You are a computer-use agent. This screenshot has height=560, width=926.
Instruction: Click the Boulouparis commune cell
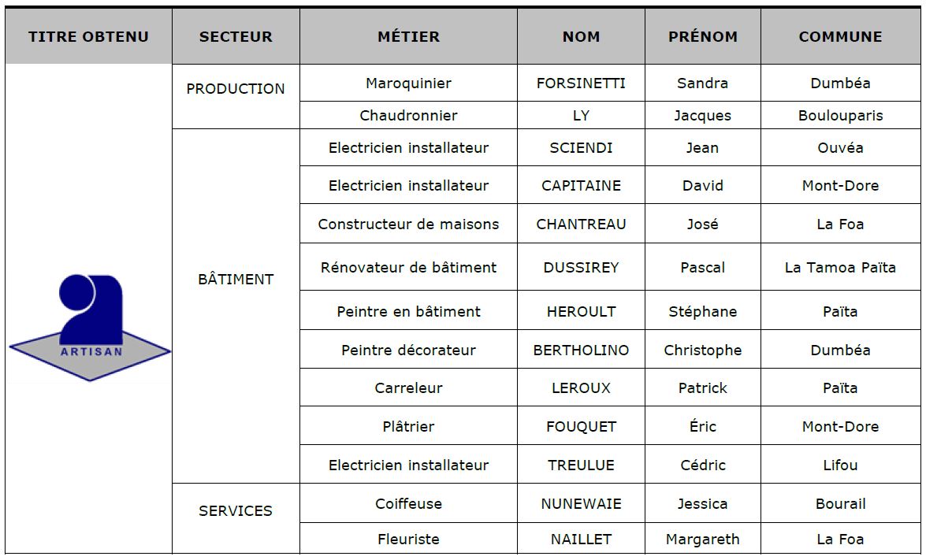coord(840,116)
